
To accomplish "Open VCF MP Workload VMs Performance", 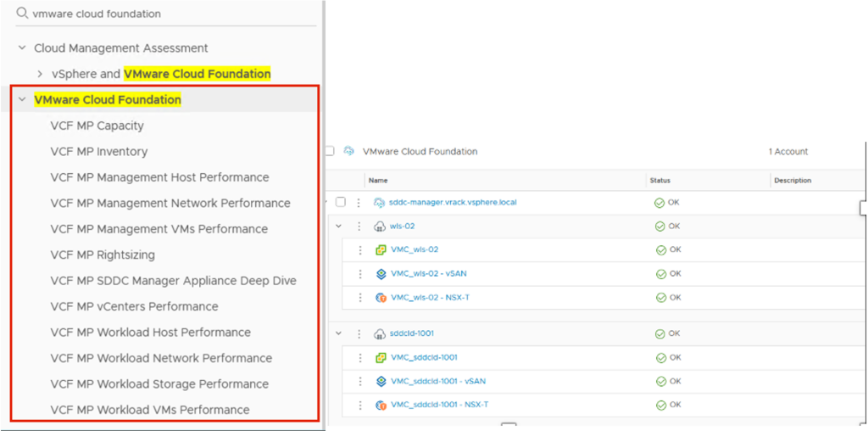I will [149, 410].
